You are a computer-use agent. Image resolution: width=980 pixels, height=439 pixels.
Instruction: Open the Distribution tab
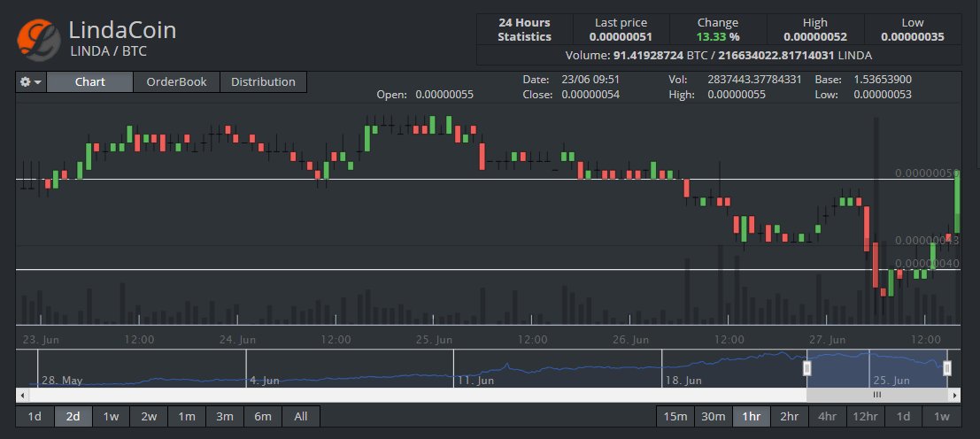pos(263,81)
